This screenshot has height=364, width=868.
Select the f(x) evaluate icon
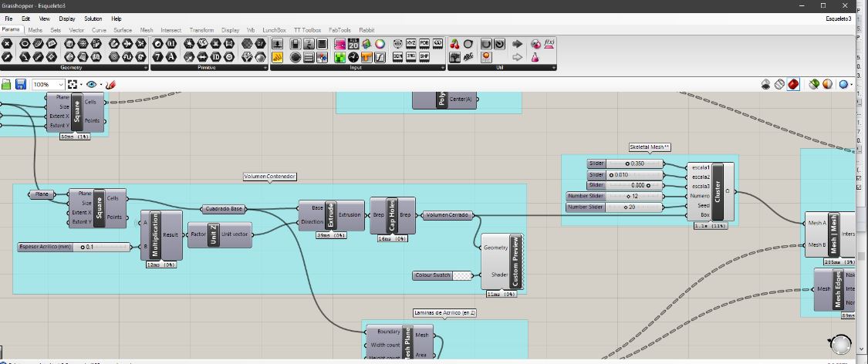point(549,43)
